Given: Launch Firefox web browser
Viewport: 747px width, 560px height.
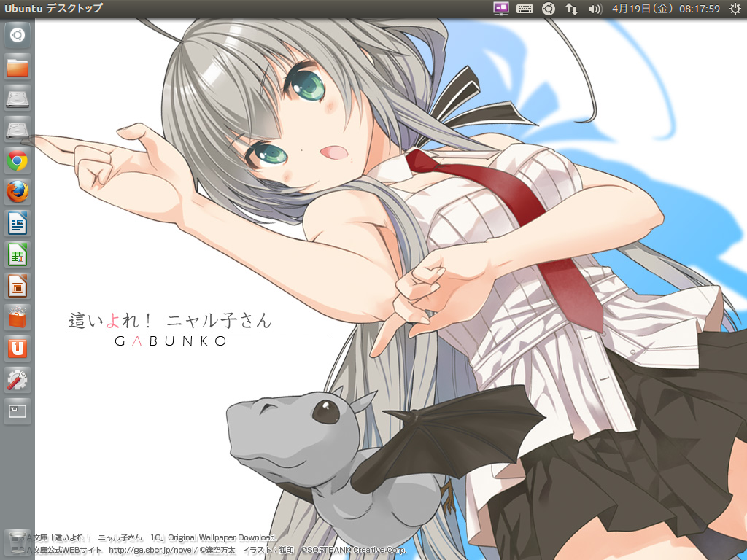Looking at the screenshot, I should (x=18, y=192).
